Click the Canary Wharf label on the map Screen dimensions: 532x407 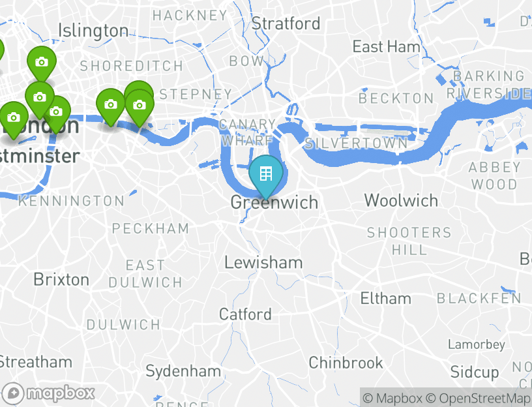point(247,132)
